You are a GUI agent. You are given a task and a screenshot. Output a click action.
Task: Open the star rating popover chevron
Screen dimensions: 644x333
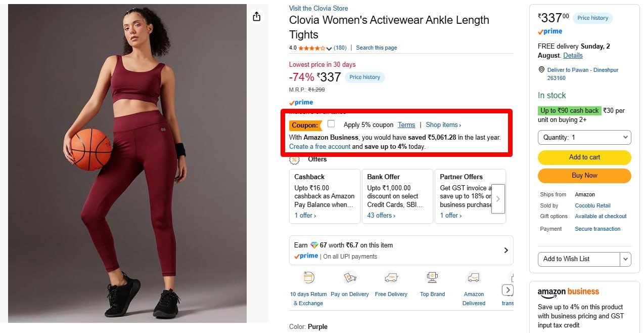(x=329, y=49)
